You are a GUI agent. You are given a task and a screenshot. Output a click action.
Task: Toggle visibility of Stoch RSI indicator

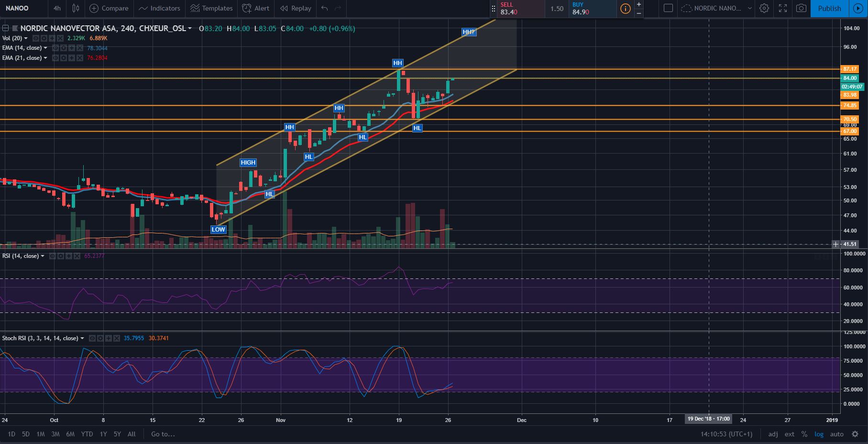(92, 338)
